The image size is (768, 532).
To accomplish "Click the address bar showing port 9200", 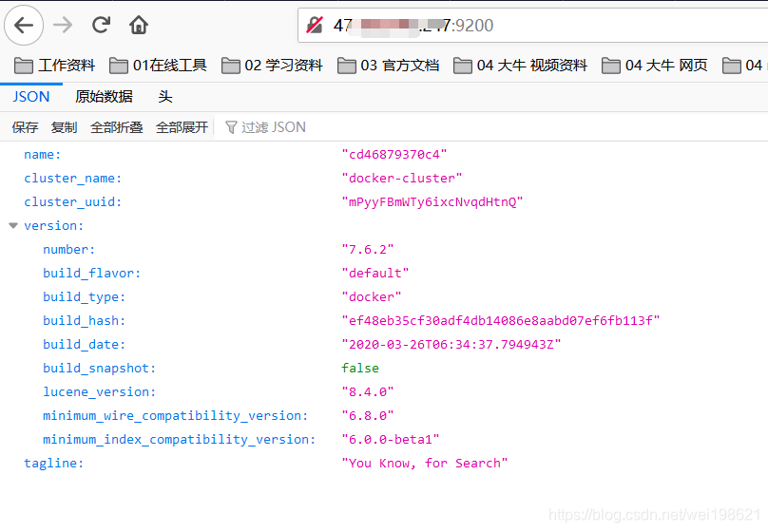I will click(x=533, y=25).
